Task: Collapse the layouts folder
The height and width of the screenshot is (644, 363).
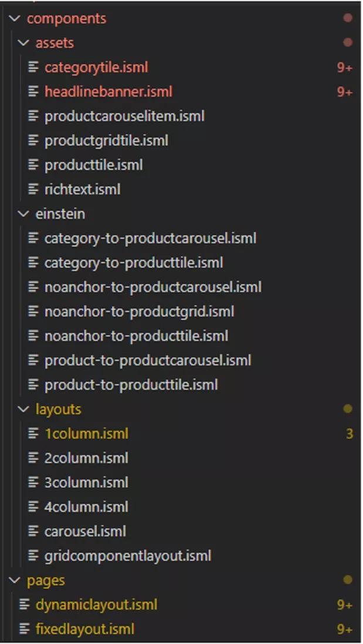Action: point(24,409)
